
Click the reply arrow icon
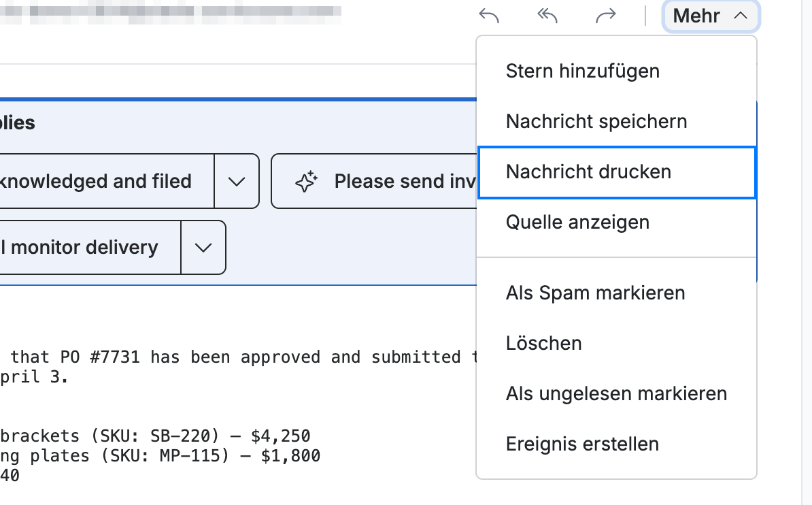click(x=489, y=16)
